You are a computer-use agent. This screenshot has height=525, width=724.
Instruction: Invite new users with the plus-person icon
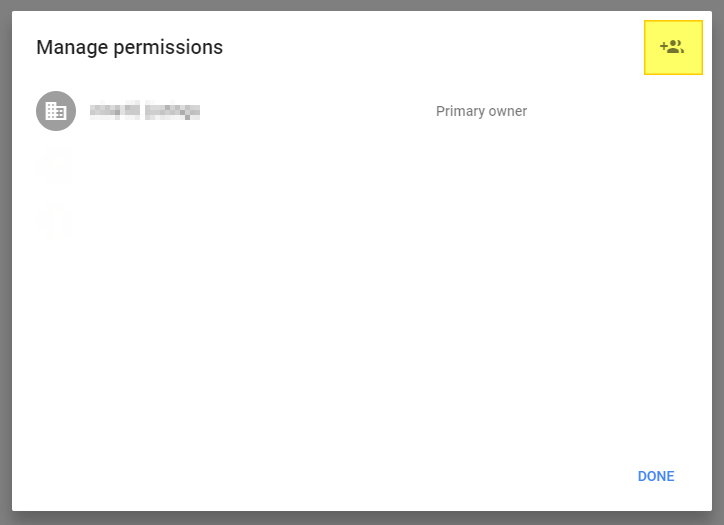click(x=672, y=47)
